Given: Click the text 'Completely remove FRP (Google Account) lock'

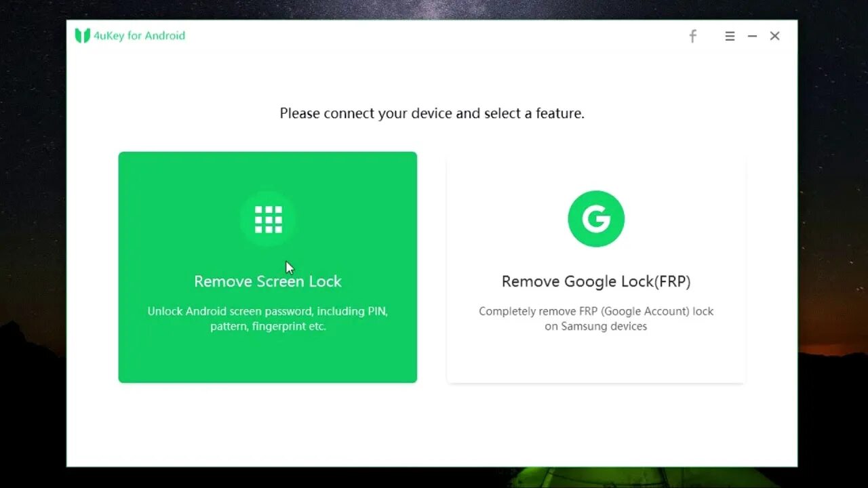Looking at the screenshot, I should point(596,311).
